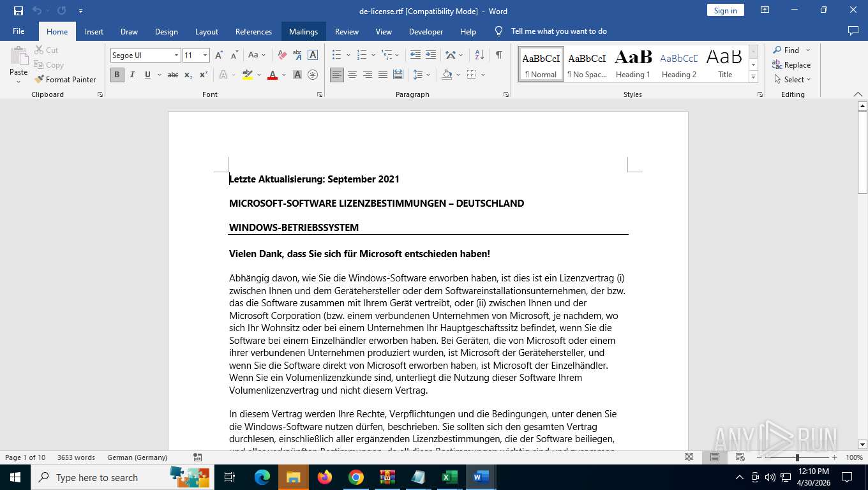Open the Bullets list dropdown
The image size is (868, 490).
pyautogui.click(x=348, y=56)
